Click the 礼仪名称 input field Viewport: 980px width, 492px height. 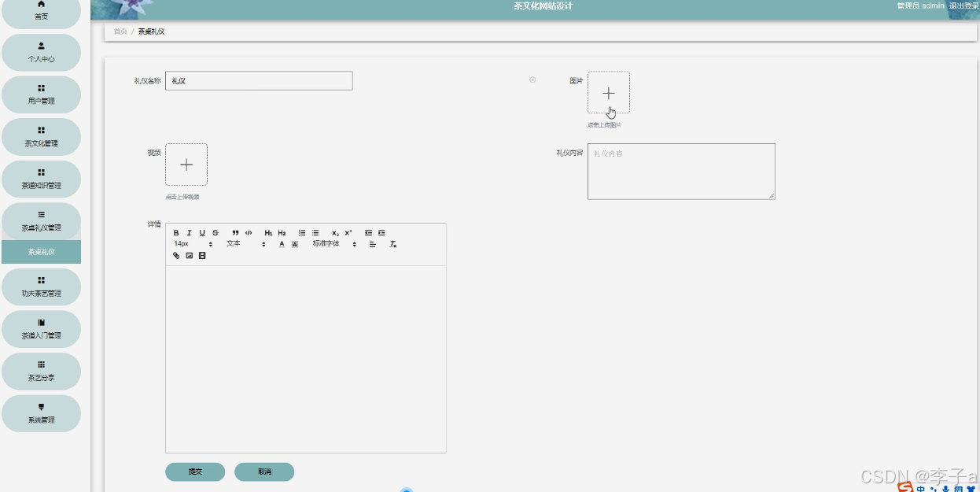pyautogui.click(x=259, y=81)
